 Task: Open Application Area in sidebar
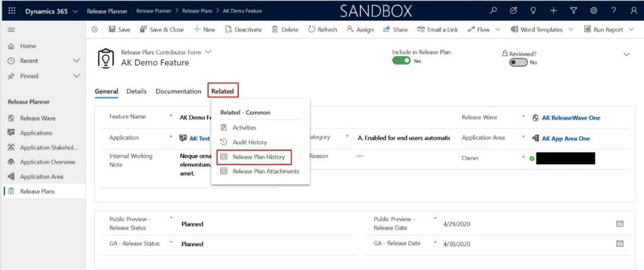[43, 177]
